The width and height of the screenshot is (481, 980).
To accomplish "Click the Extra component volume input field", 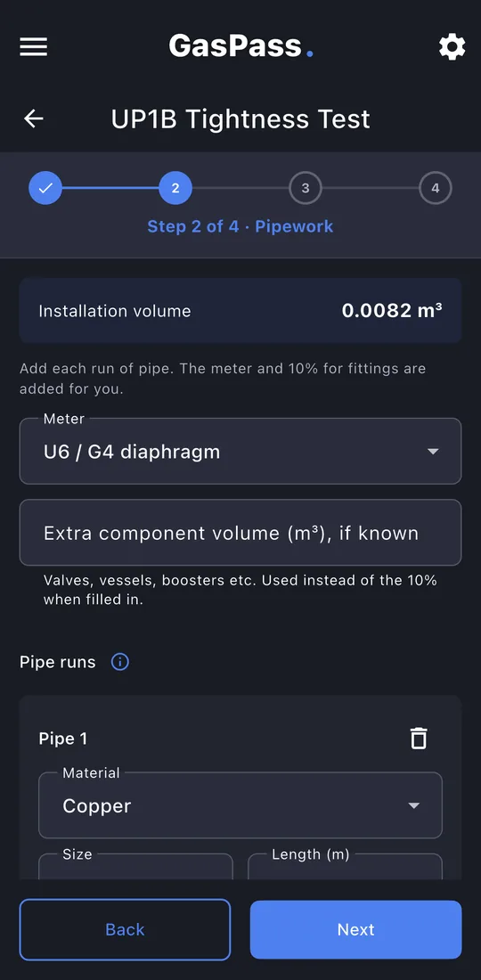I will click(x=240, y=533).
